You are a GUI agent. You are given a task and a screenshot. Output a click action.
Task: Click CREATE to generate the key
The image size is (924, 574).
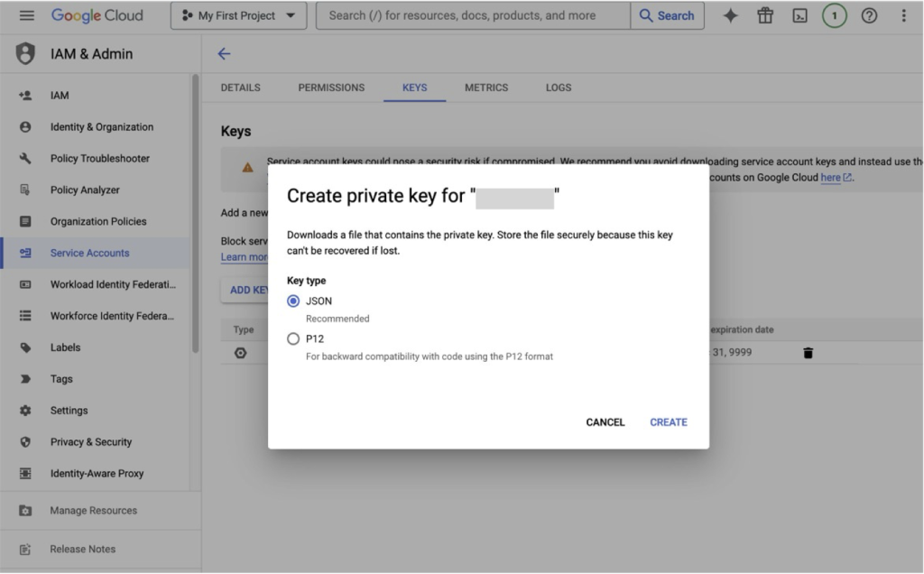click(668, 421)
